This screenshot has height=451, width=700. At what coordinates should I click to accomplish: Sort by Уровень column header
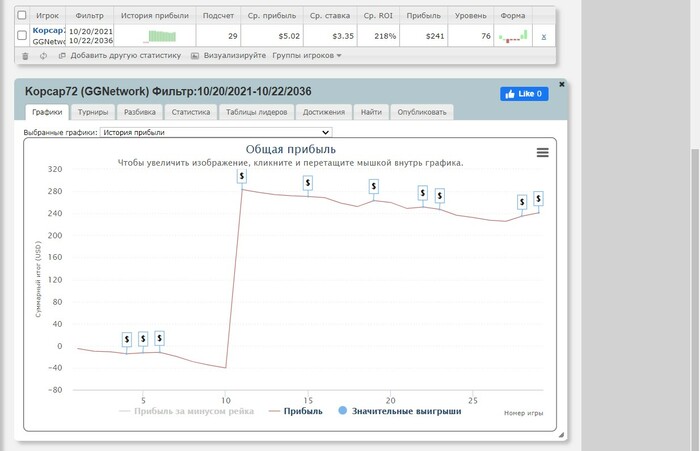point(471,15)
